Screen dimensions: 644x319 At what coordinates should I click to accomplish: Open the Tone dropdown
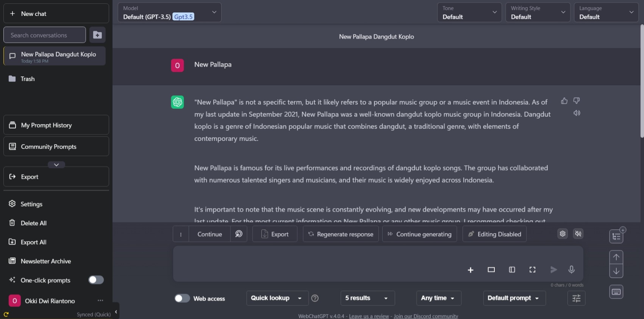[469, 12]
